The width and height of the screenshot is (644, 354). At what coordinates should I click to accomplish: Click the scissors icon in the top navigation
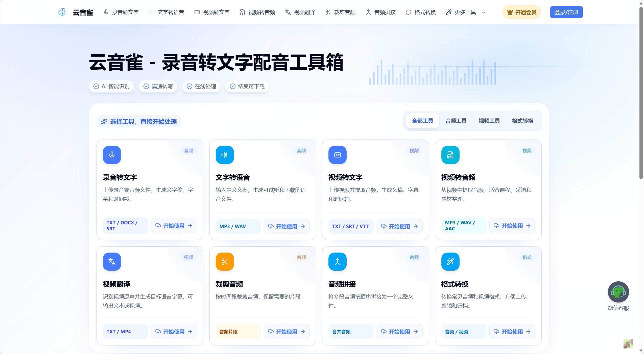point(328,12)
